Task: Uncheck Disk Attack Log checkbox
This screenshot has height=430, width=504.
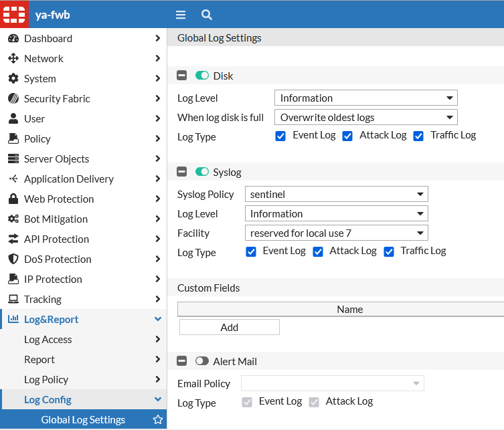Action: click(x=347, y=136)
